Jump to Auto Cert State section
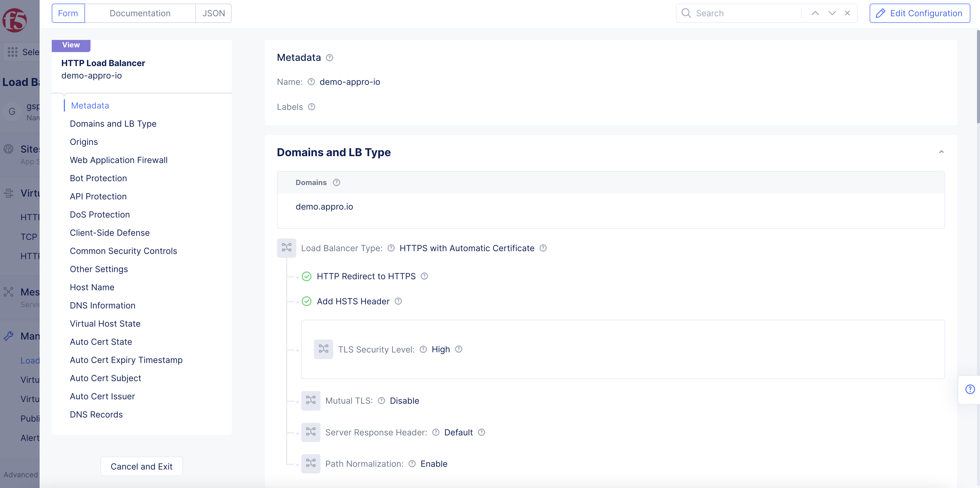 pyautogui.click(x=101, y=342)
